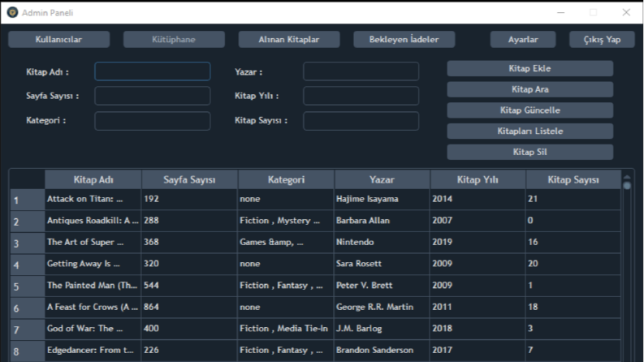
Task: Click the year '2018' cell
Action: click(478, 329)
